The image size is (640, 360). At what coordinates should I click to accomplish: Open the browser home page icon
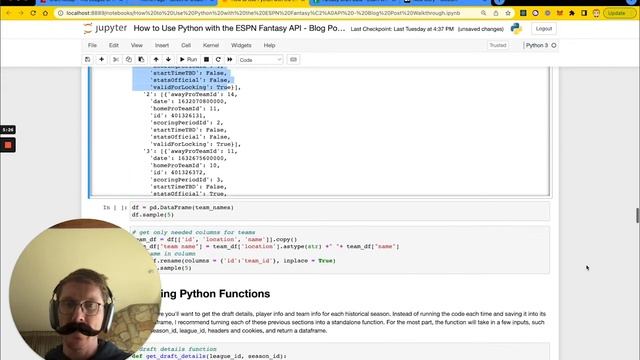coord(45,13)
